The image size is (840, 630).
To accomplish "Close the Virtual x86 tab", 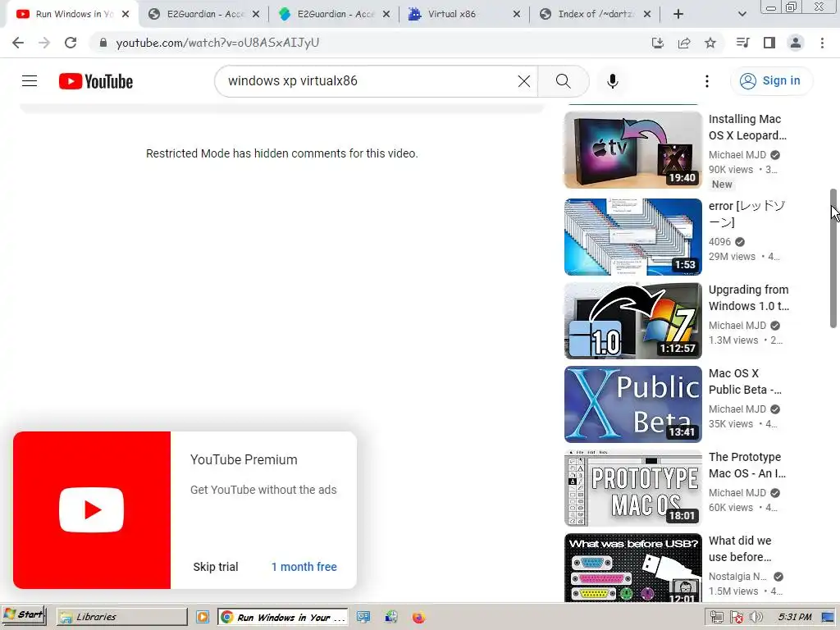I will [x=517, y=14].
